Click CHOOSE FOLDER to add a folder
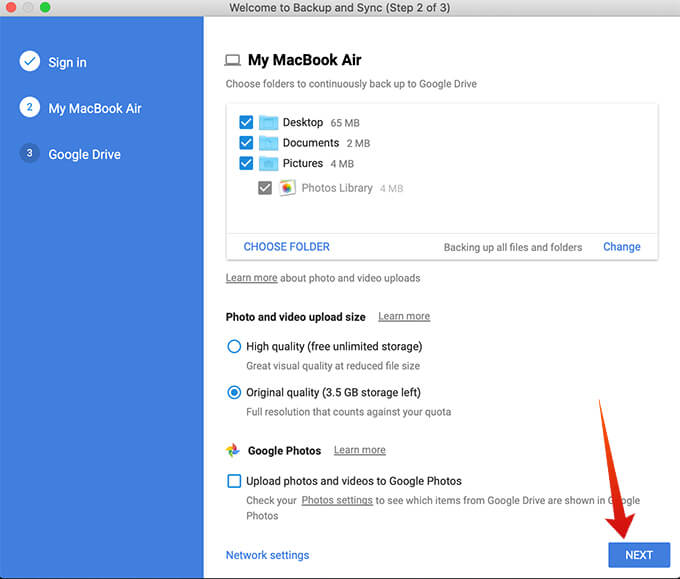This screenshot has width=680, height=579. coord(286,247)
